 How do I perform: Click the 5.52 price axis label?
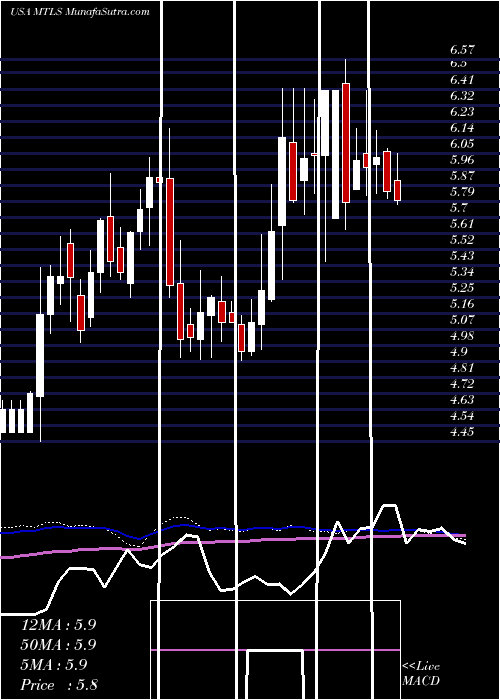[x=462, y=240]
